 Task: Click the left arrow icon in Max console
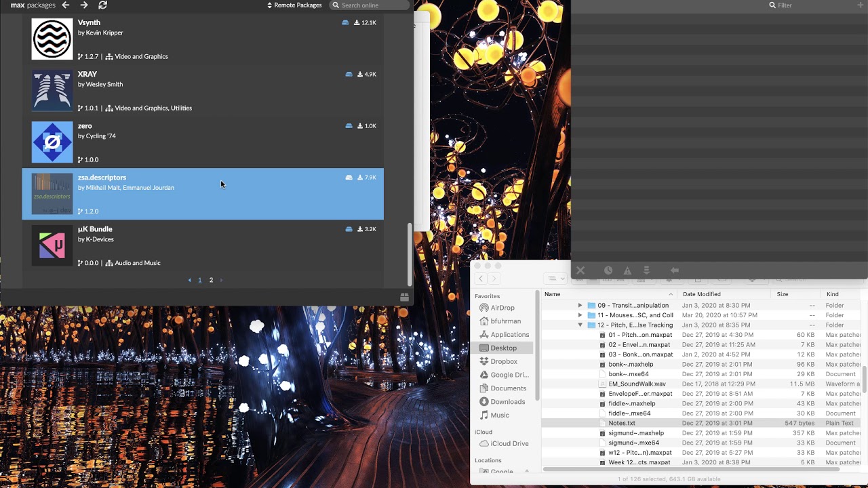click(675, 270)
